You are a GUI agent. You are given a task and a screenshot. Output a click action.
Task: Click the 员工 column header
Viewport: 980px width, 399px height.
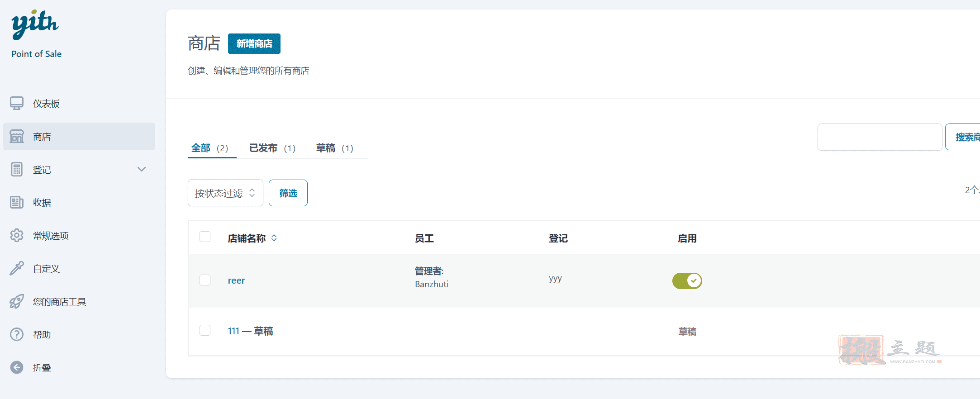[x=424, y=238]
